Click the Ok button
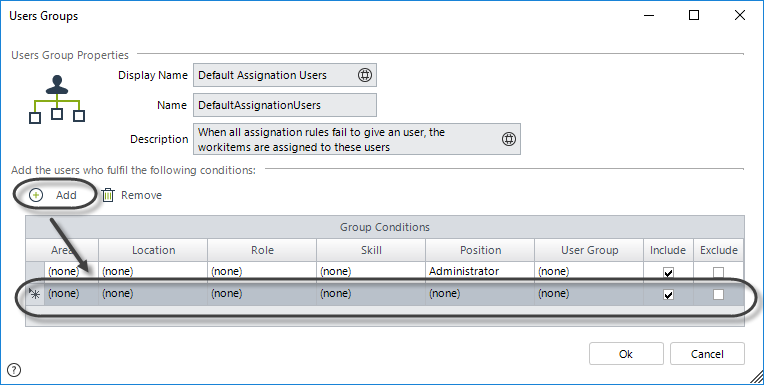Screen dimensions: 764x385 click(x=626, y=354)
